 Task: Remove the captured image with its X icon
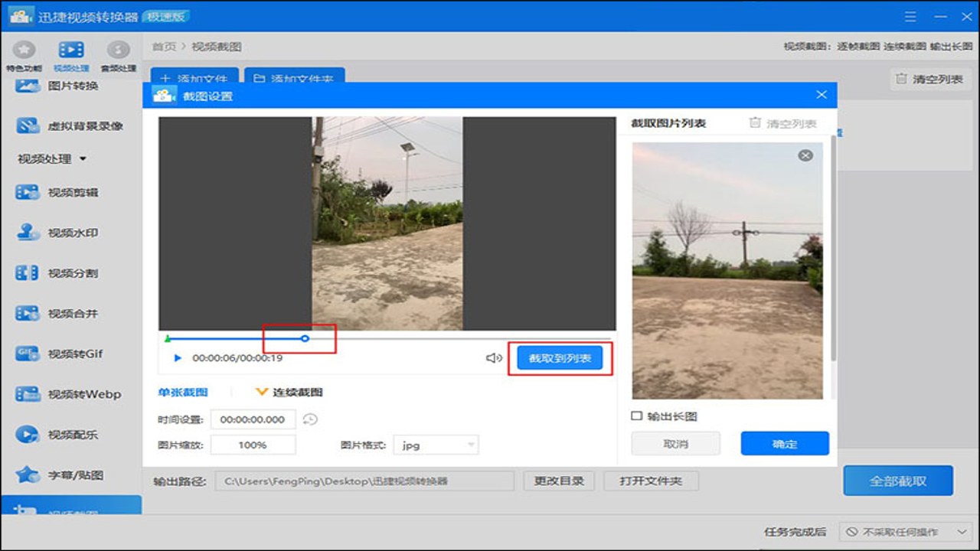pyautogui.click(x=805, y=155)
